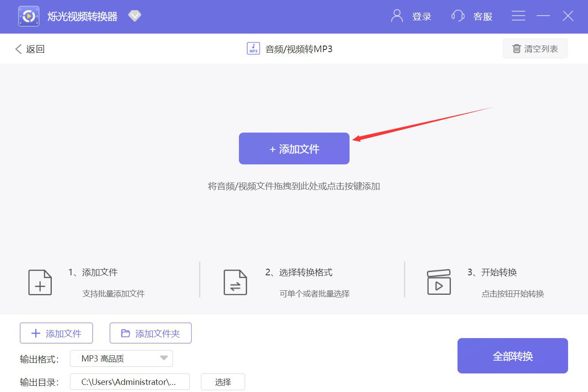The image size is (588, 392).
Task: Click the large center 添加文件 button
Action: [294, 148]
